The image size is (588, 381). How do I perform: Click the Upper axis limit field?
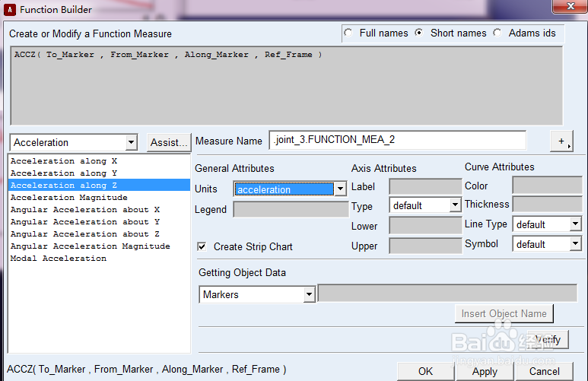click(426, 246)
